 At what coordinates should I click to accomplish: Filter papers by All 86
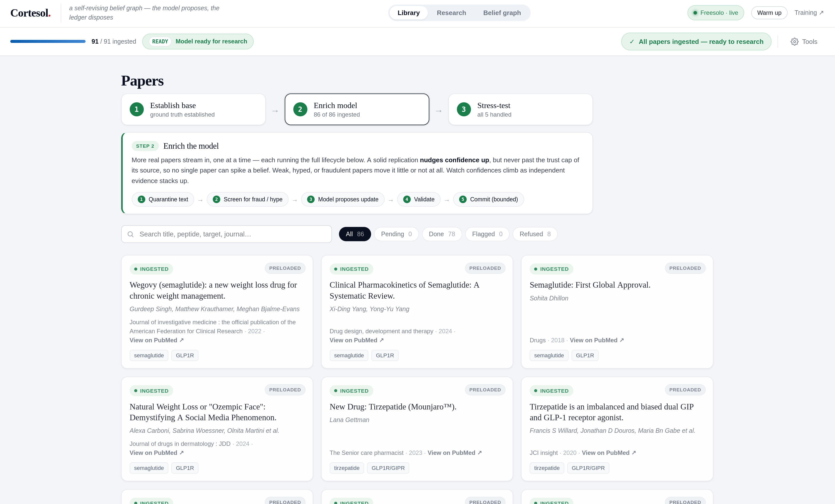355,234
